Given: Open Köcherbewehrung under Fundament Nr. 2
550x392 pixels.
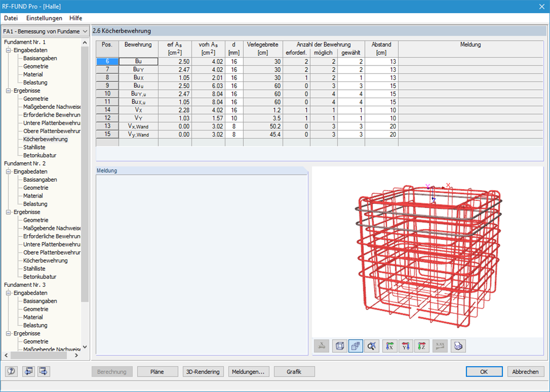Looking at the screenshot, I should 45,260.
